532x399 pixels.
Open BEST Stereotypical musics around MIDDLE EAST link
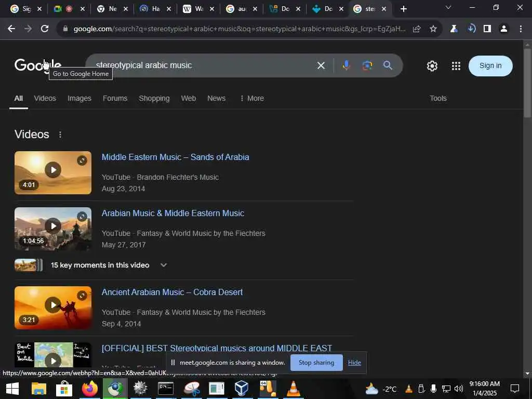point(217,348)
